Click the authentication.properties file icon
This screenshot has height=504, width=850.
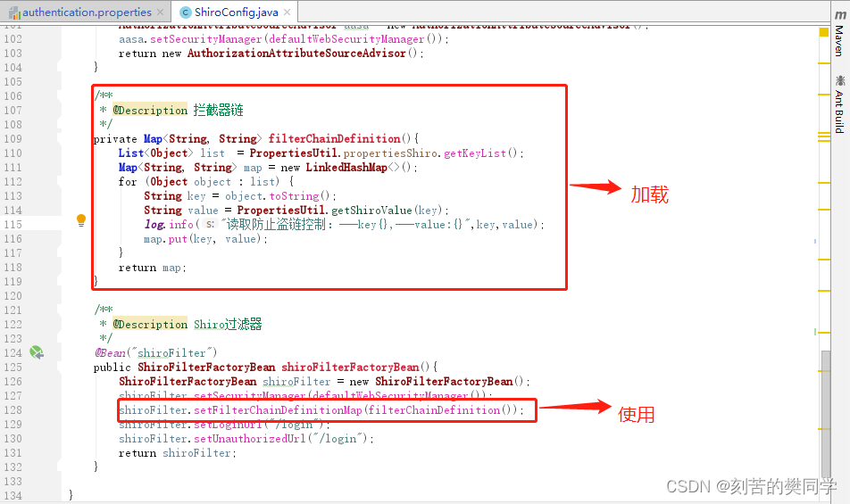pos(14,12)
